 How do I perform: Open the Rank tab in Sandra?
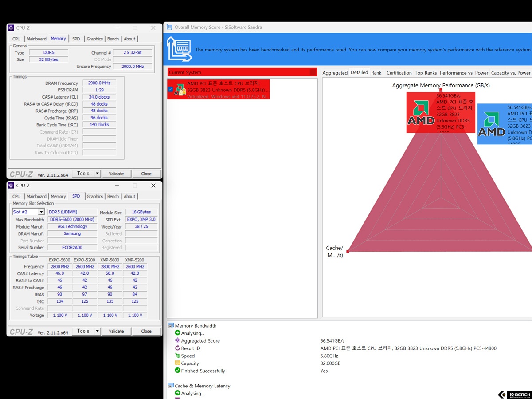(x=376, y=73)
